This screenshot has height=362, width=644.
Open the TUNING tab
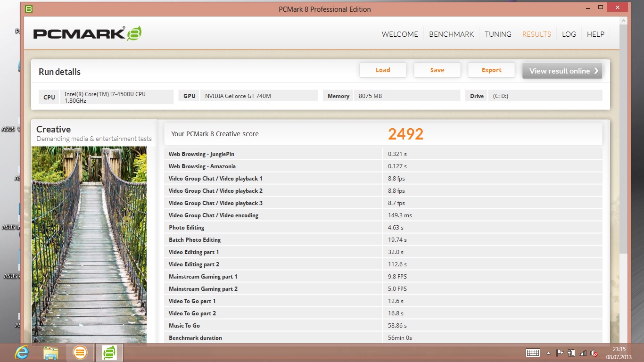coord(498,34)
